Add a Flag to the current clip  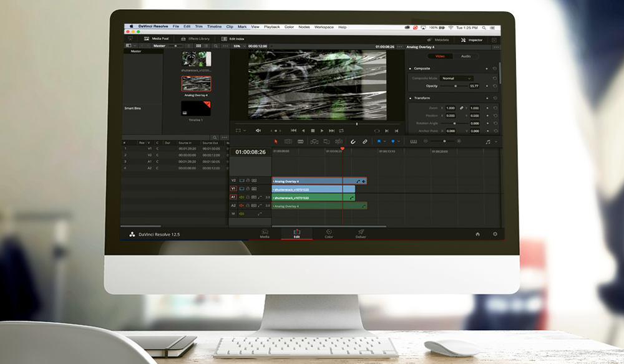click(x=379, y=141)
